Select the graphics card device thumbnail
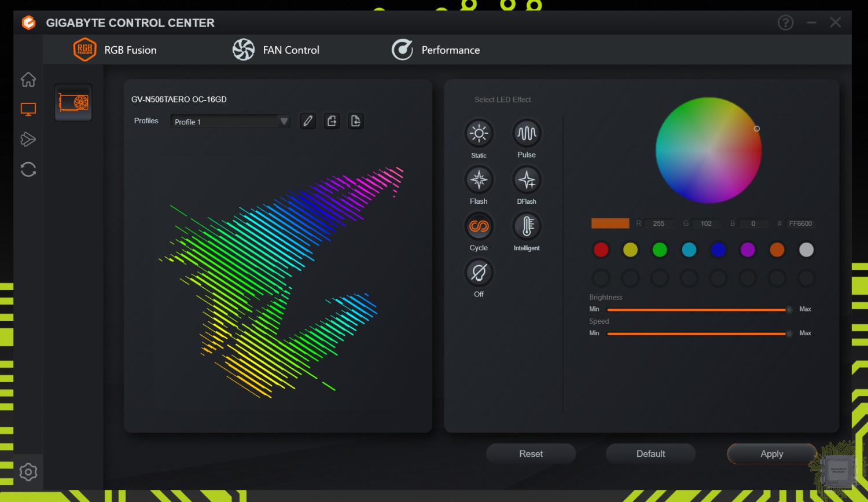This screenshot has height=502, width=868. (x=73, y=103)
